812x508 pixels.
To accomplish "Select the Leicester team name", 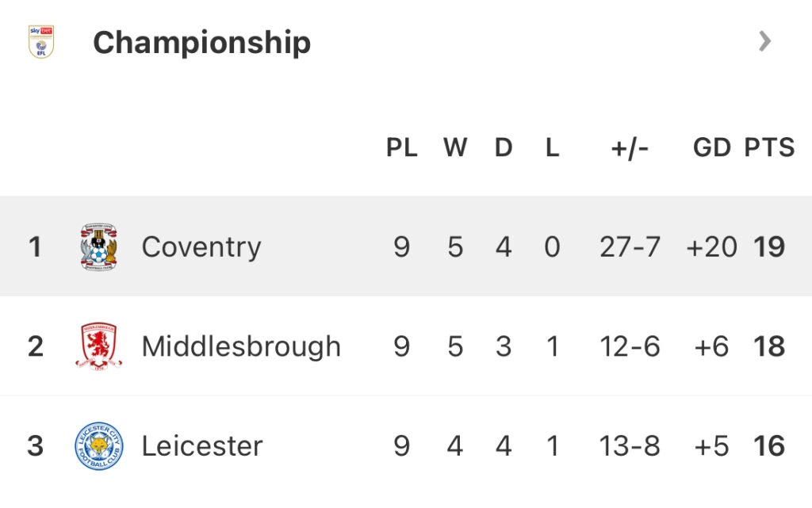I will (202, 446).
